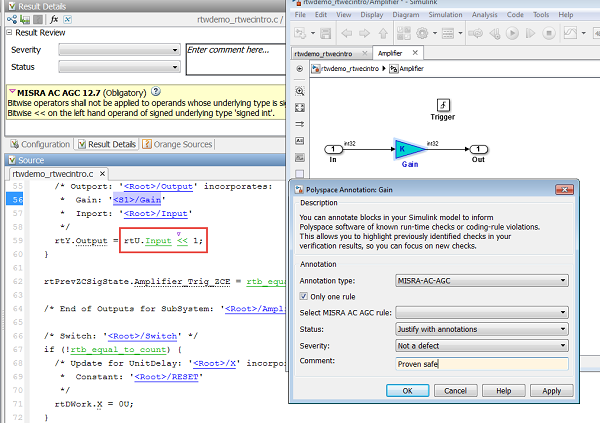Open dropdown arrow beside Simulink New model icon

tap(313, 33)
